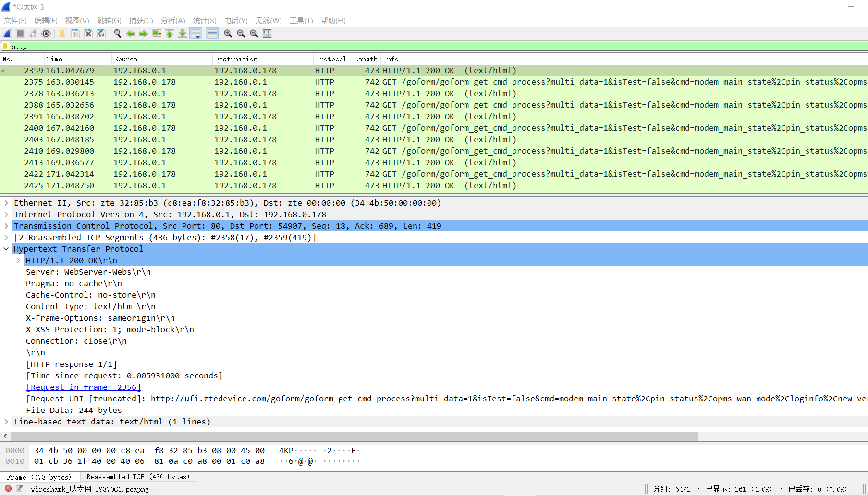
Task: Start a capture with the shark fin icon
Action: coord(7,34)
